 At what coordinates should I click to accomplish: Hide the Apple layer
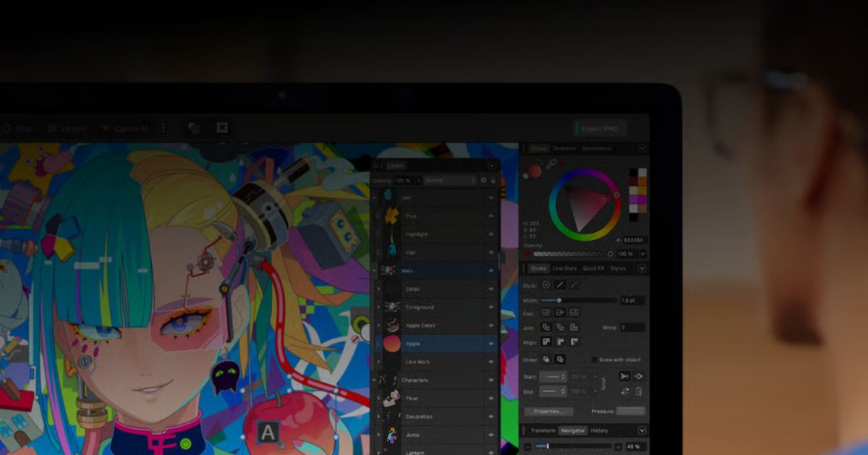coord(490,344)
